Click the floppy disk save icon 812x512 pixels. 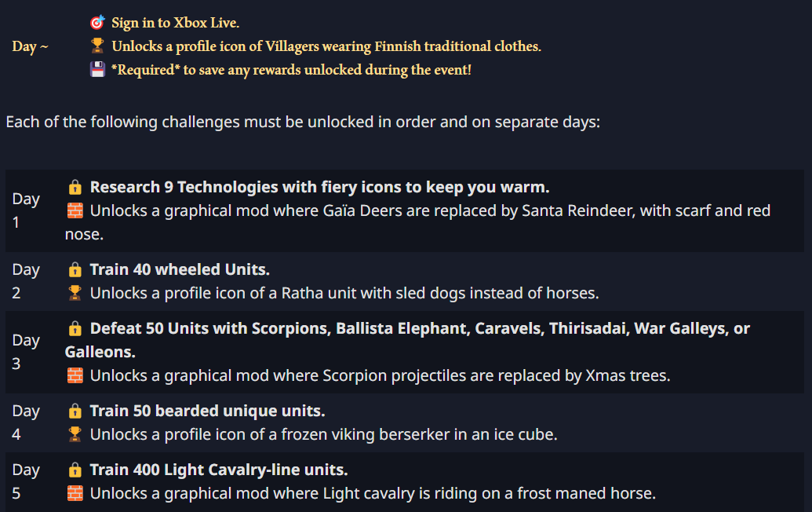(x=97, y=70)
